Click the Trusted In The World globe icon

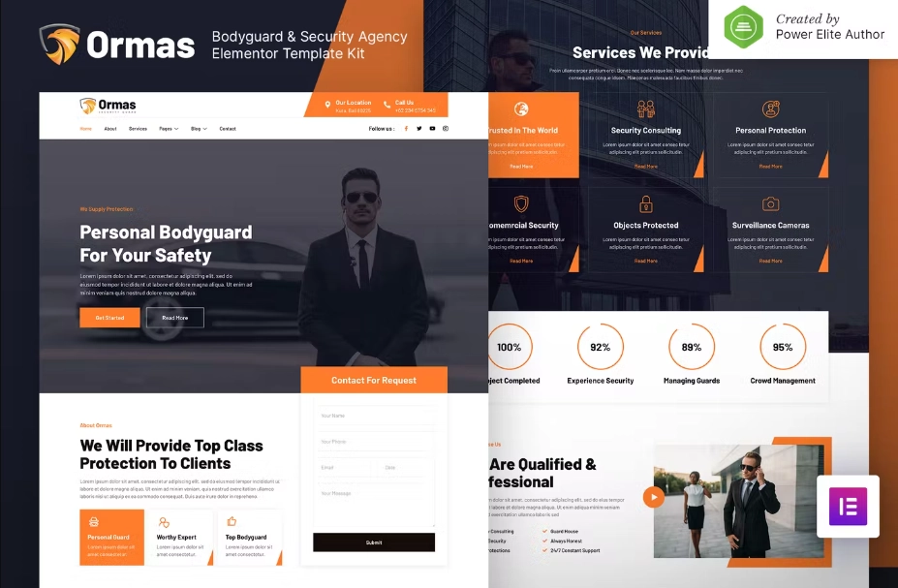[521, 108]
